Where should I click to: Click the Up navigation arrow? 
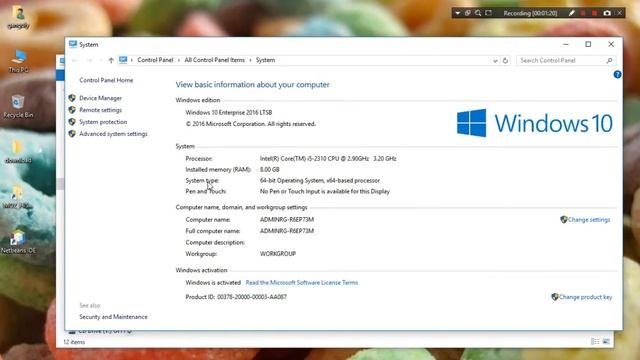111,60
